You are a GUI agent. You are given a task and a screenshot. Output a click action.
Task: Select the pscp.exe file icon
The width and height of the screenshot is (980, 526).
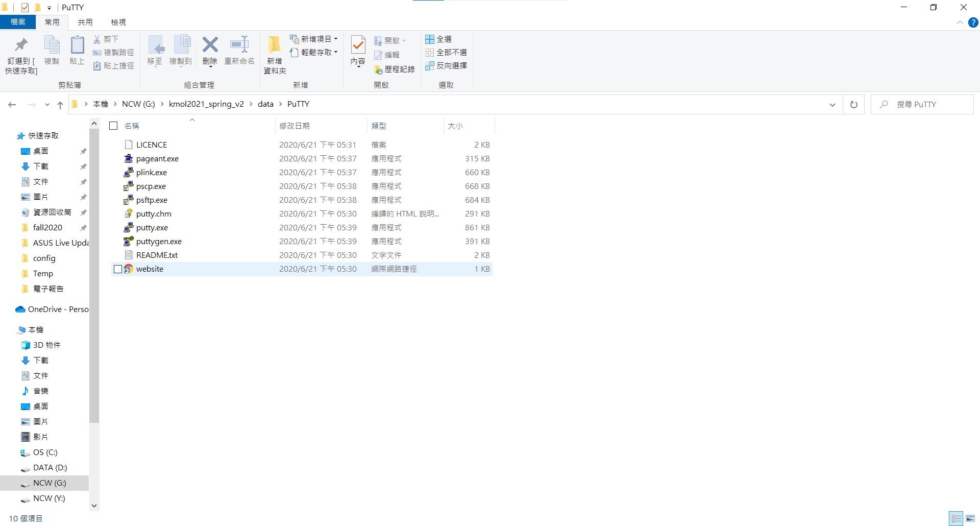click(129, 186)
